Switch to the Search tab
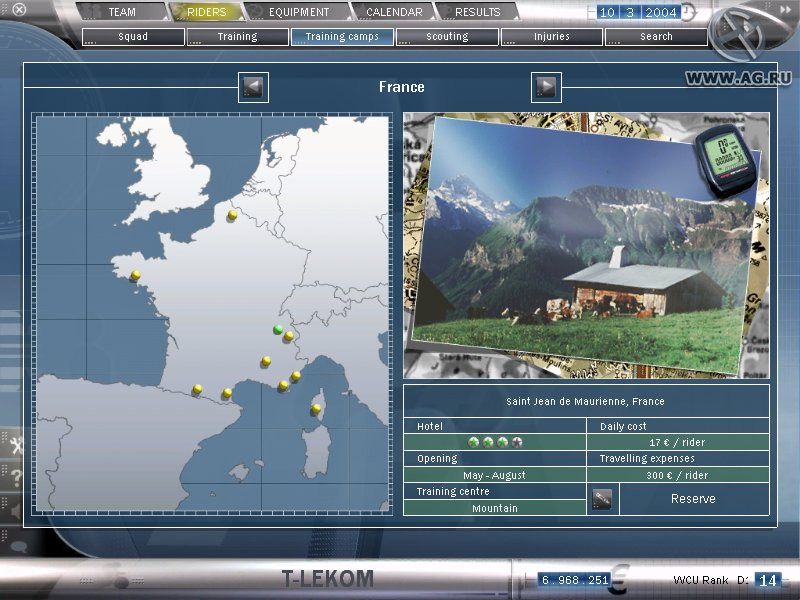This screenshot has width=800, height=600. click(x=656, y=37)
